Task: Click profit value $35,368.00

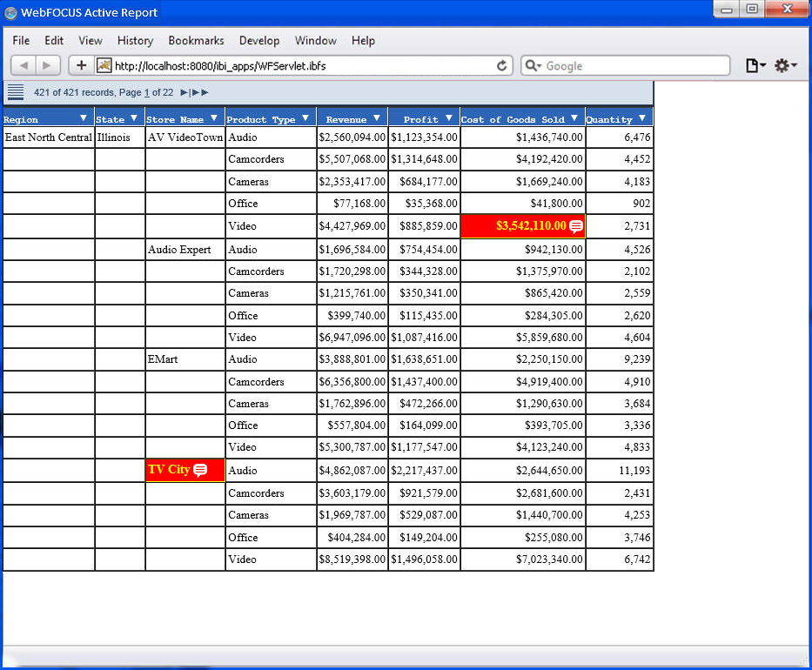Action: [x=432, y=204]
